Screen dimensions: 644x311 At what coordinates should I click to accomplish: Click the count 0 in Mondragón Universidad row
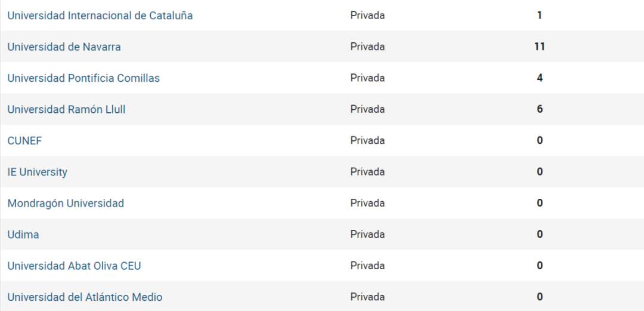540,203
